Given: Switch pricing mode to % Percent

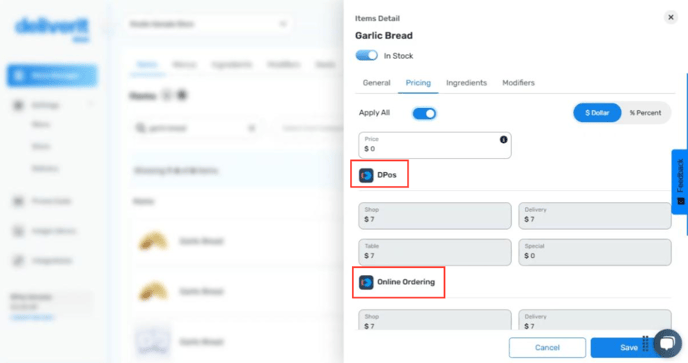Looking at the screenshot, I should click(645, 113).
